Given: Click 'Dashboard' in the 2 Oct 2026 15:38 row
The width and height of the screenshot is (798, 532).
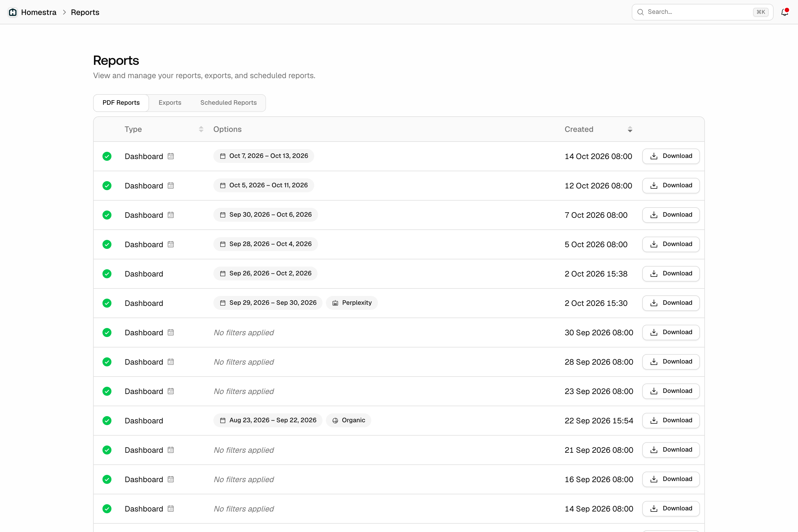Looking at the screenshot, I should (x=144, y=274).
